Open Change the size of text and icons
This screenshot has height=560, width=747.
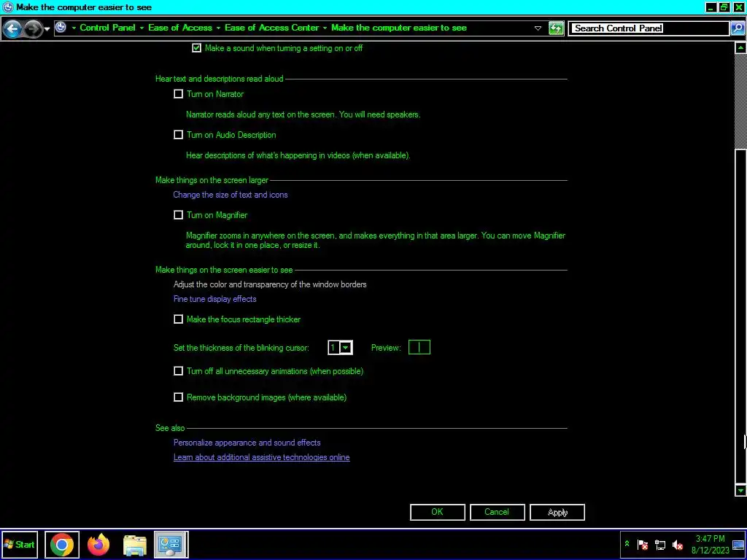coord(231,194)
